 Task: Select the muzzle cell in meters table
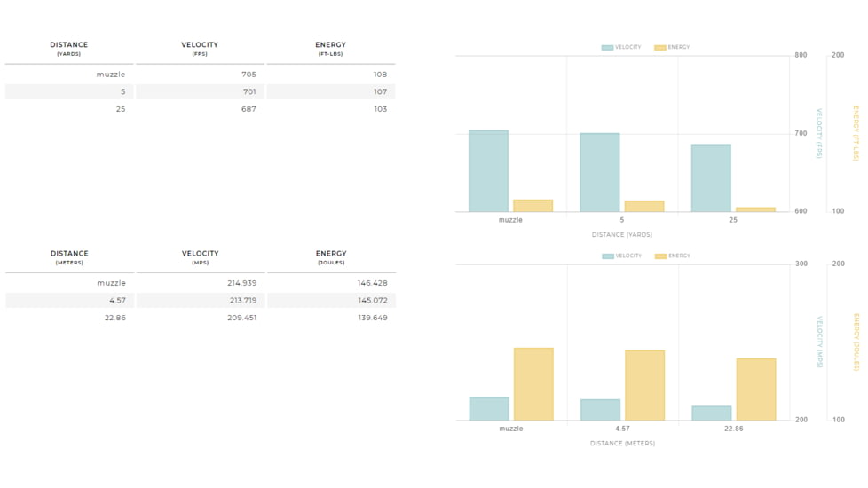point(111,283)
